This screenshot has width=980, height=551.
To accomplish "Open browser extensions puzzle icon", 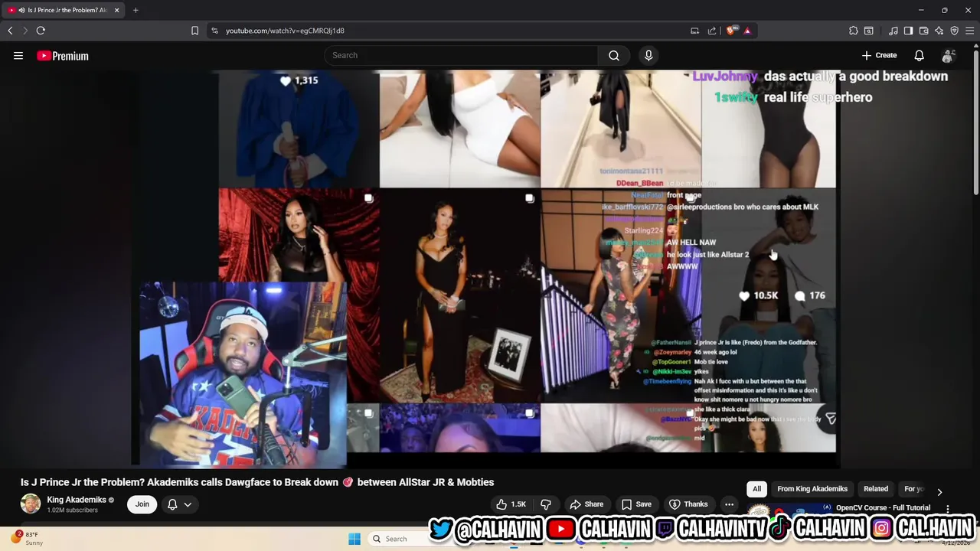I will [x=854, y=31].
